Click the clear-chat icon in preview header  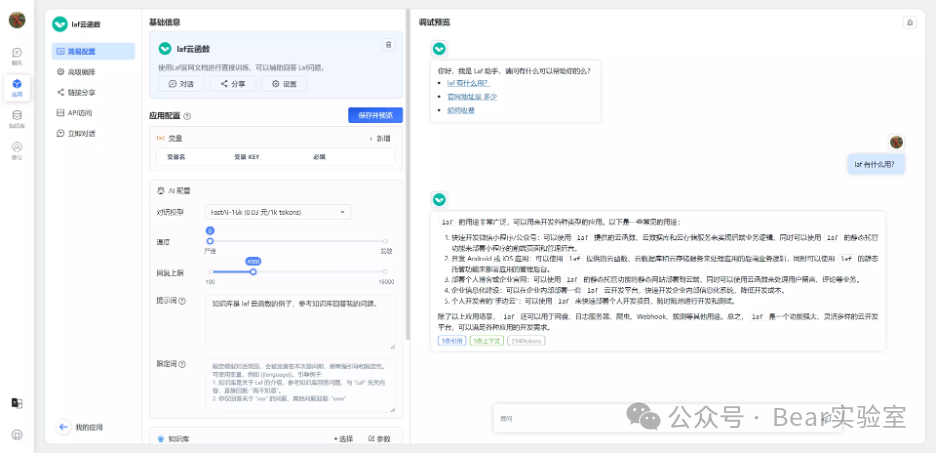click(909, 22)
